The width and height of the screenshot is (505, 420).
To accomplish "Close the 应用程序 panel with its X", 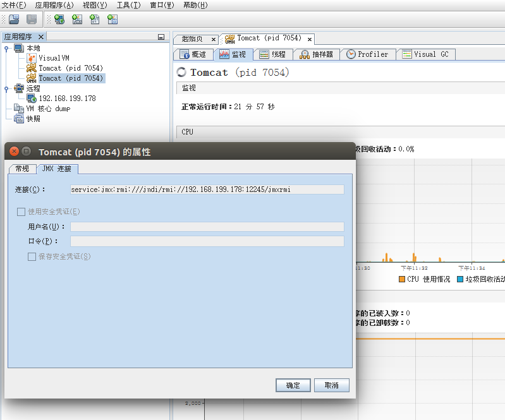I will pyautogui.click(x=40, y=37).
